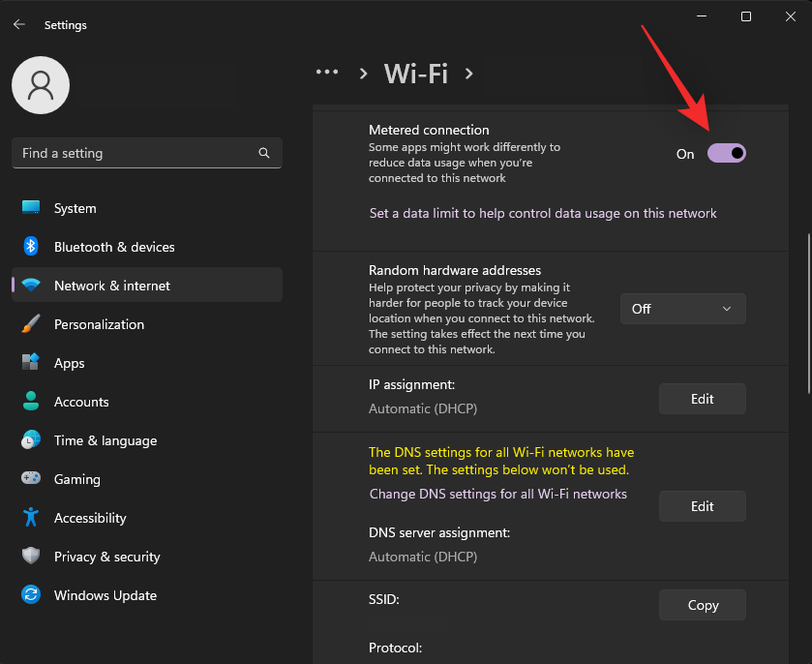812x664 pixels.
Task: Click the Gaming controller icon
Action: tap(31, 479)
